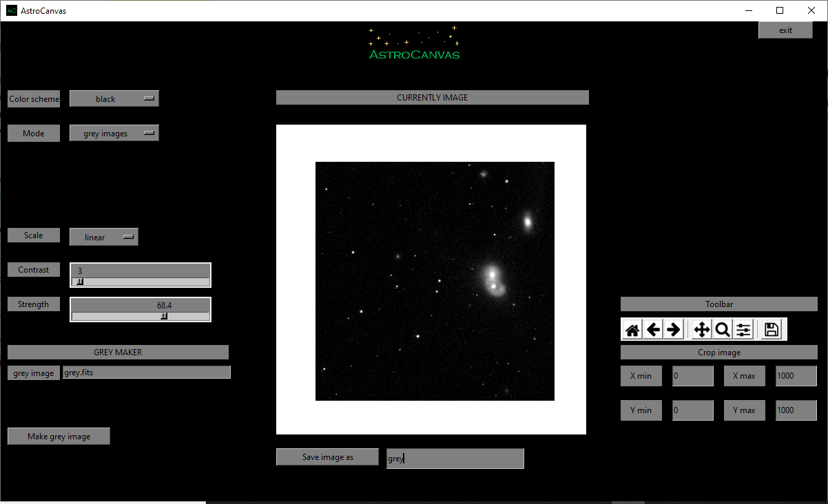Viewport: 828px width, 504px height.
Task: Click the galaxy image preview
Action: coord(435,281)
